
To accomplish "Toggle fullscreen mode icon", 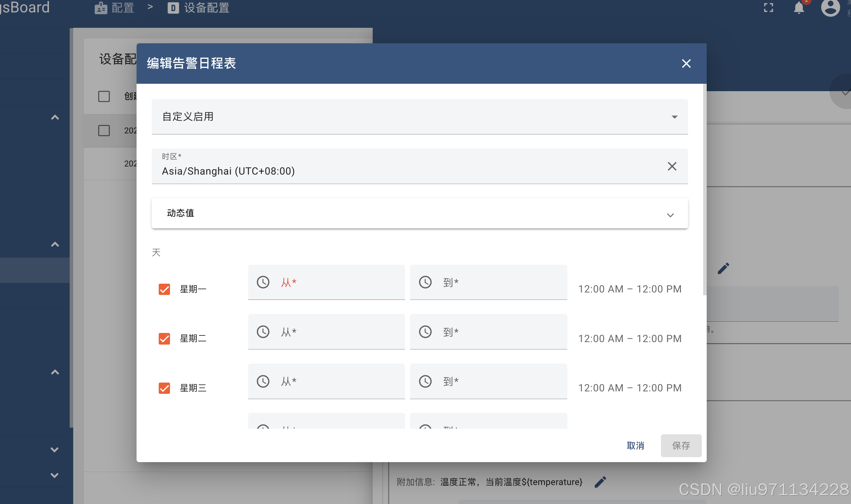I will [769, 8].
